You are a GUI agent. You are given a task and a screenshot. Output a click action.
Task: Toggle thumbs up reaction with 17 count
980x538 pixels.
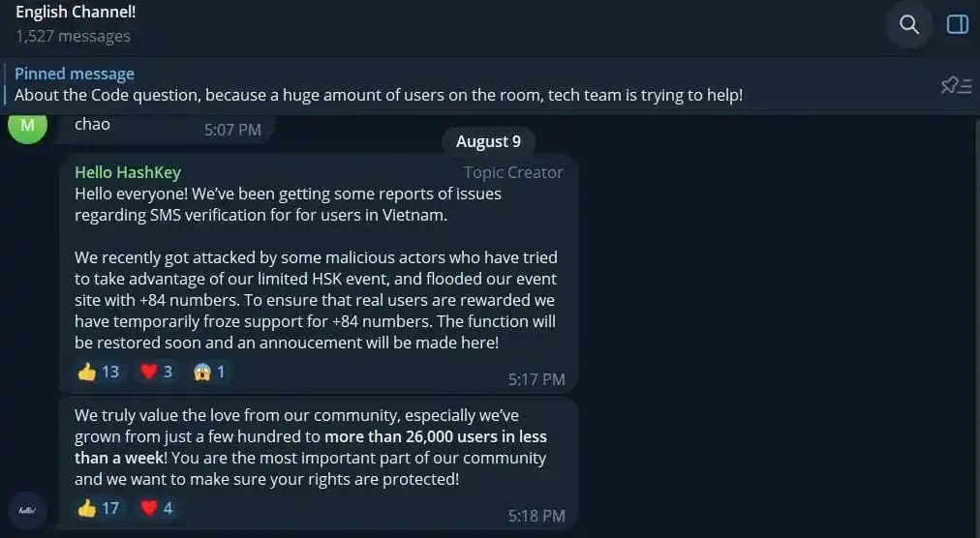tap(98, 508)
